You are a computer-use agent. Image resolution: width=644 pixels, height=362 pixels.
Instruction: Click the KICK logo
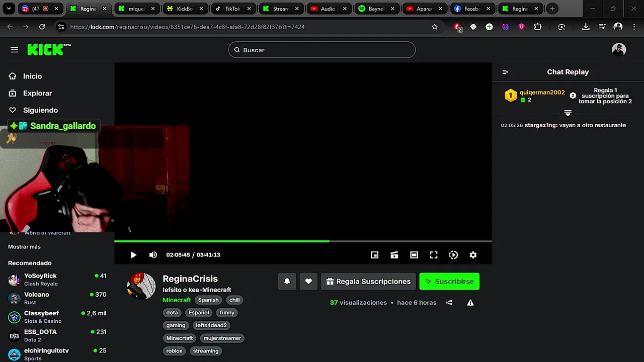[x=49, y=50]
